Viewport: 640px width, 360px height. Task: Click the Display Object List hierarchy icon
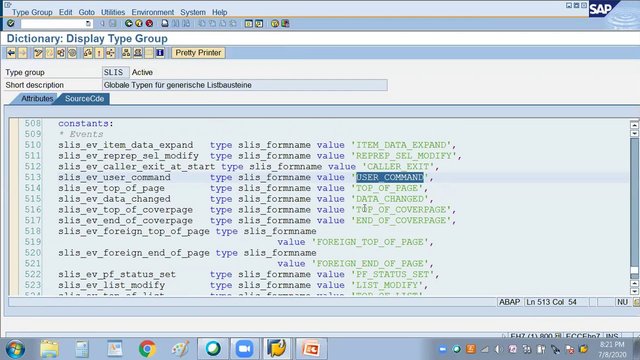tap(126, 53)
